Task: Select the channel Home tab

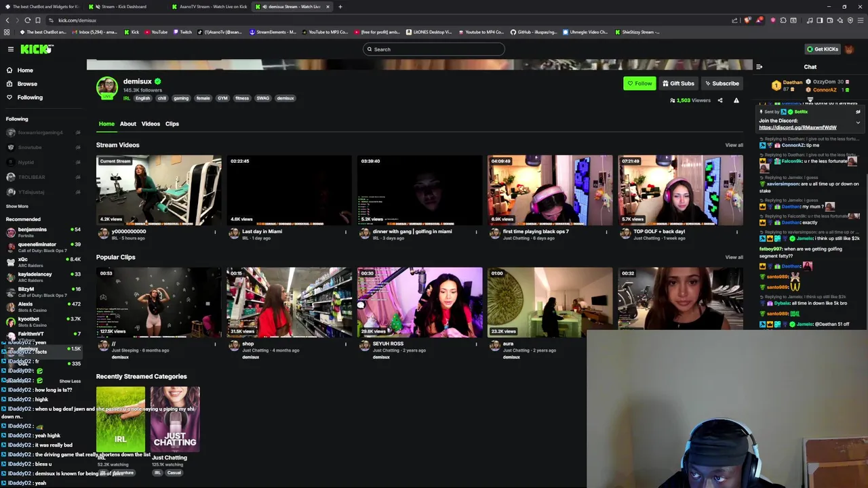Action: tap(106, 124)
